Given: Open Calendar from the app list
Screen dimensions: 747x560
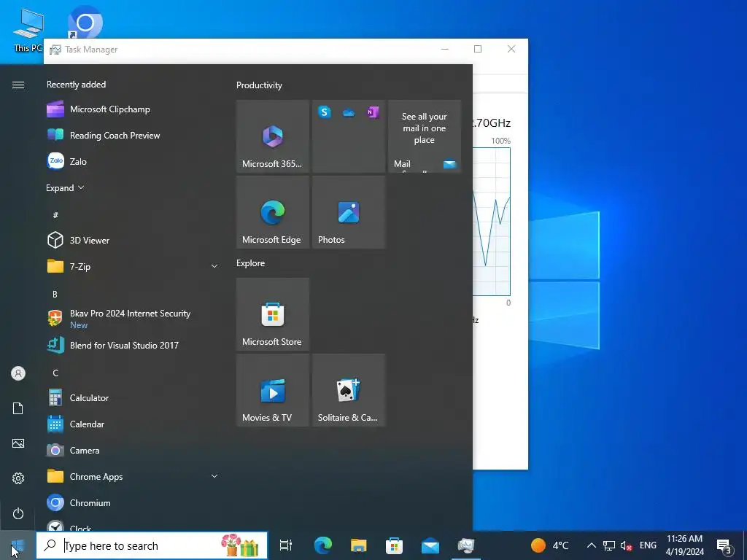Looking at the screenshot, I should coord(133,424).
